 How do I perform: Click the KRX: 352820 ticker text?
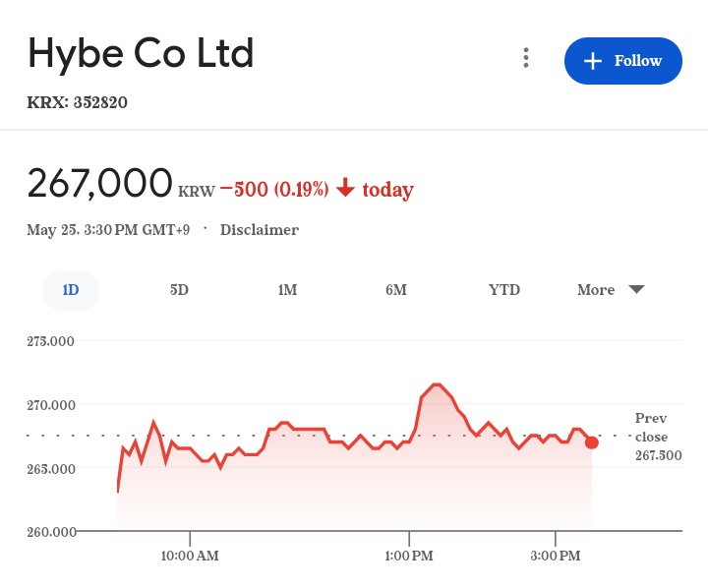click(78, 102)
